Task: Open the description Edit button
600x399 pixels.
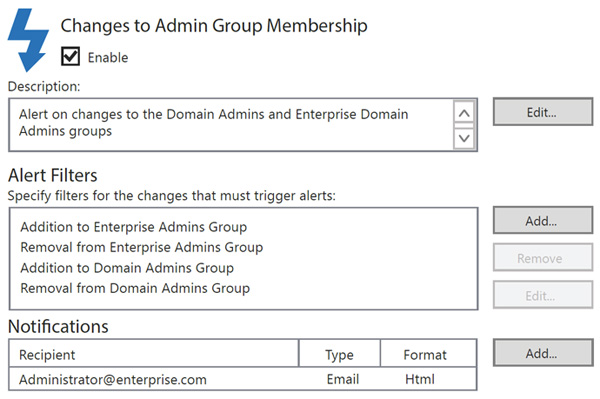Action: (543, 112)
